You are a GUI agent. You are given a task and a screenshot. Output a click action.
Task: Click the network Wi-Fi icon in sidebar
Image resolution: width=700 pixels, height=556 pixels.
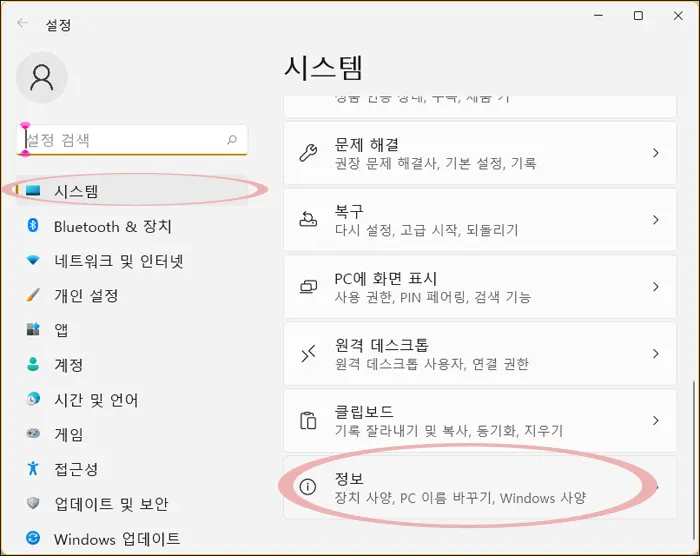point(33,259)
